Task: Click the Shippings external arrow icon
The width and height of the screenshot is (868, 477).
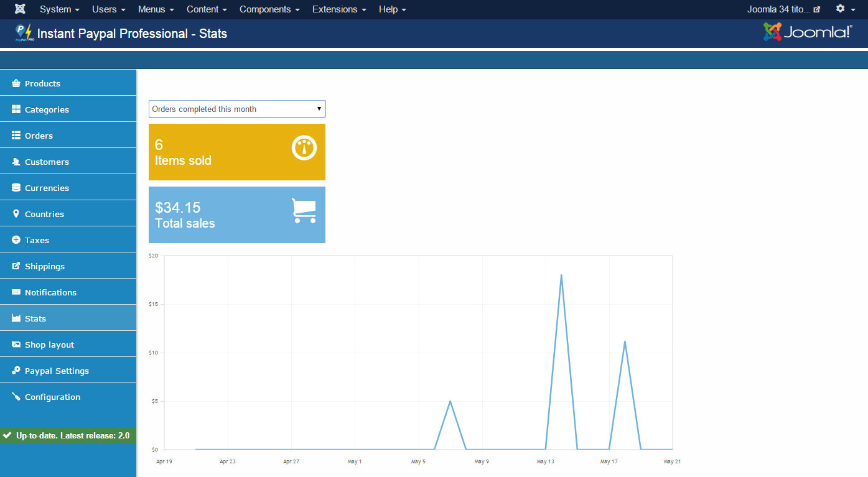Action: click(x=16, y=266)
